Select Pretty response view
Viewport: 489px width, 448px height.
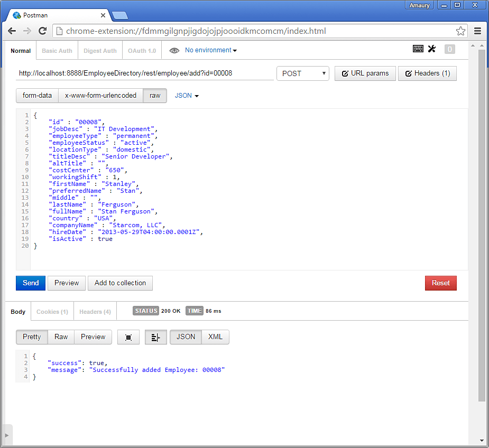[32, 337]
